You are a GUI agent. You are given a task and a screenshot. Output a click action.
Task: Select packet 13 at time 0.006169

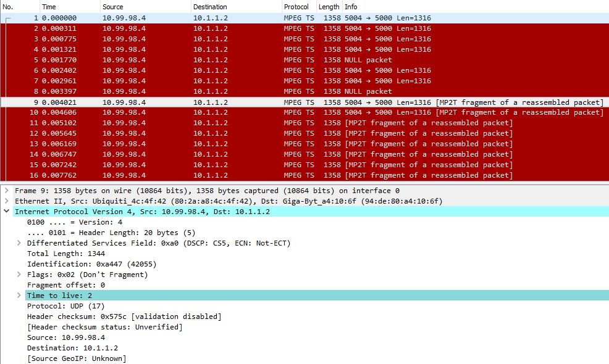coord(304,144)
